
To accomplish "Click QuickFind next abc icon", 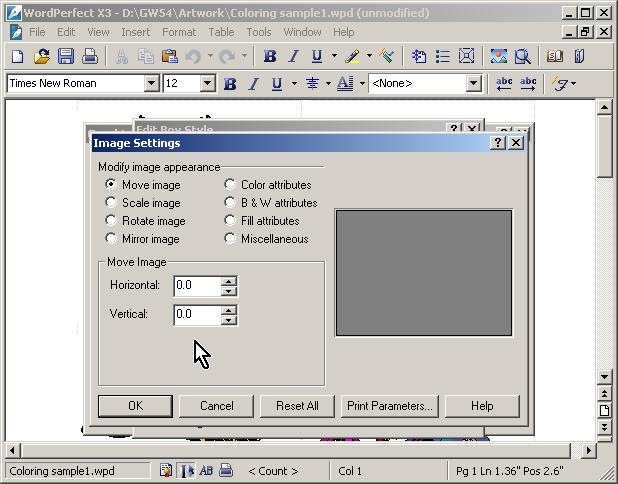I will pyautogui.click(x=528, y=84).
